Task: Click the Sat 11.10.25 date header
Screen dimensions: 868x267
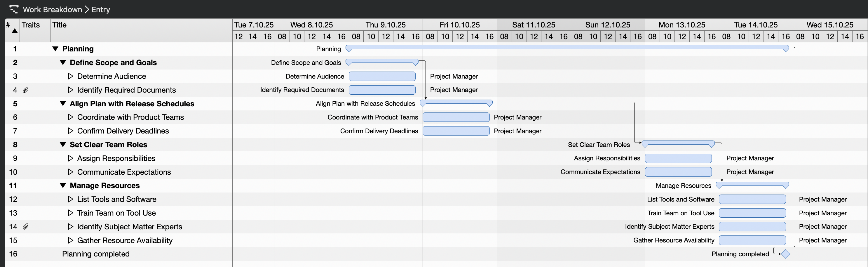Action: [534, 24]
